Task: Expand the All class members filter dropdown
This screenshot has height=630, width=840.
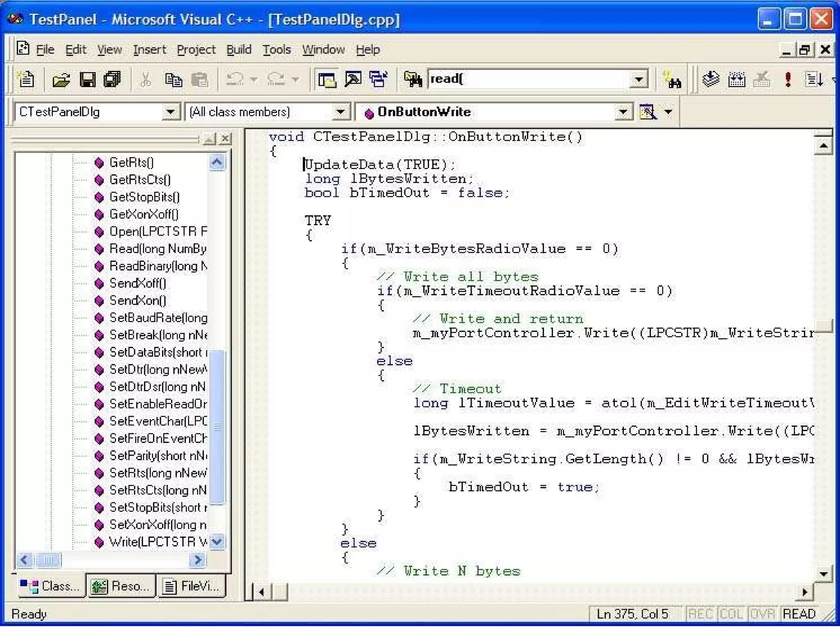Action: (340, 112)
